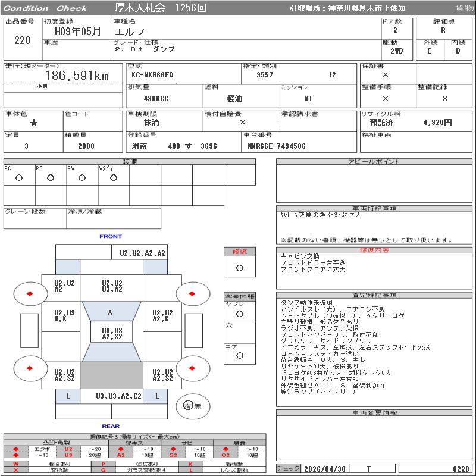Click the right door damage code U2,U2 A2,K

point(162,316)
